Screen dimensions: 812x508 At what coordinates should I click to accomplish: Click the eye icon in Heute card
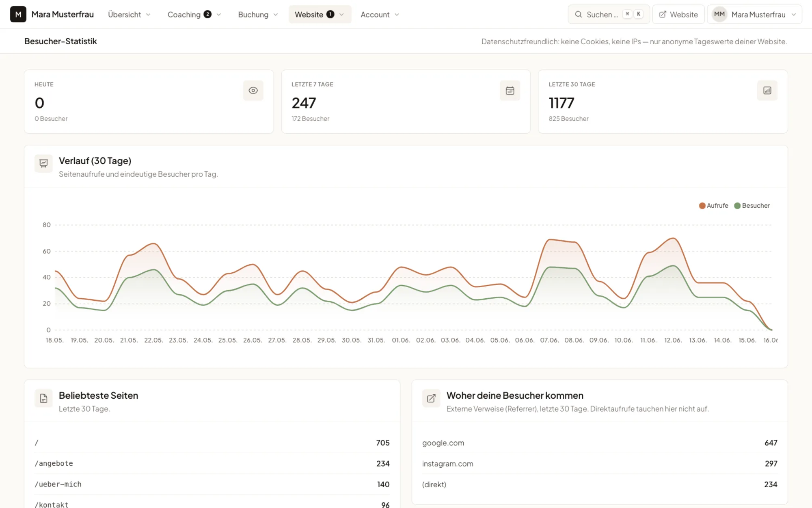(253, 90)
